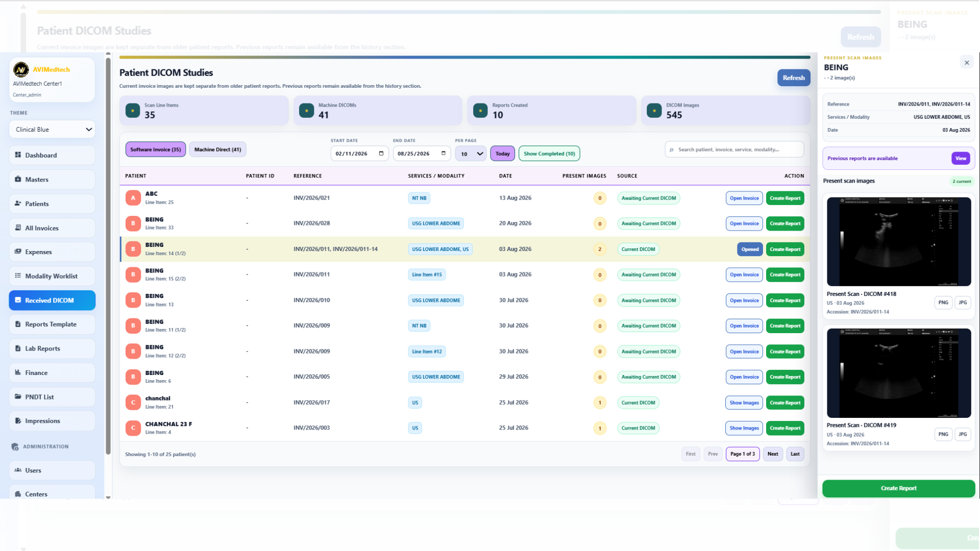The height and width of the screenshot is (551, 980).
Task: Click Opened button for INV/2026/011-14 row
Action: [x=750, y=249]
